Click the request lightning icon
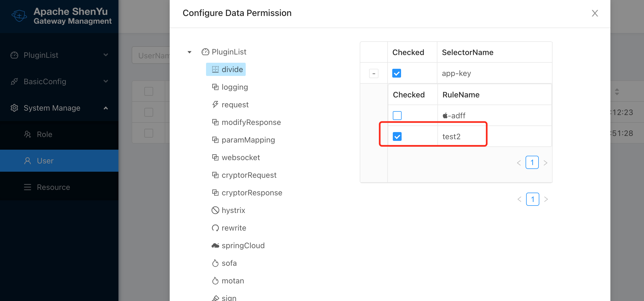 click(x=215, y=105)
